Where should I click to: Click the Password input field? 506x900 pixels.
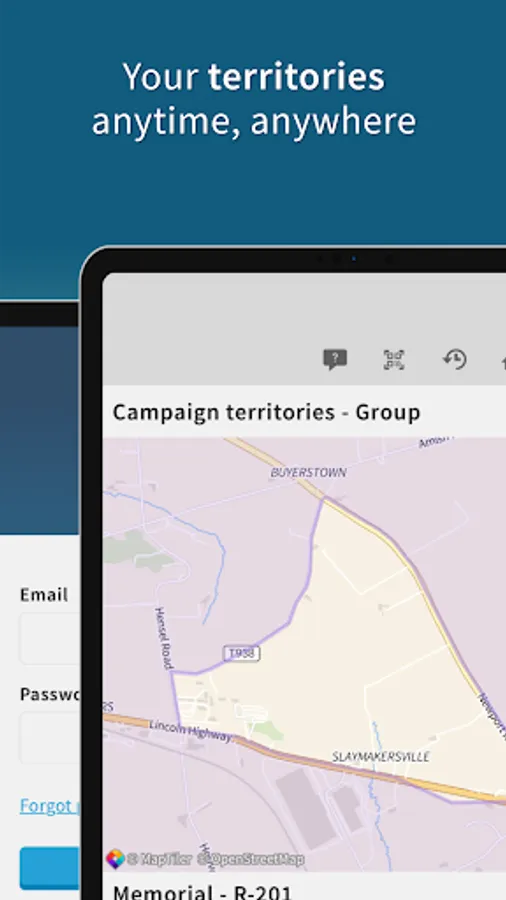(49, 738)
